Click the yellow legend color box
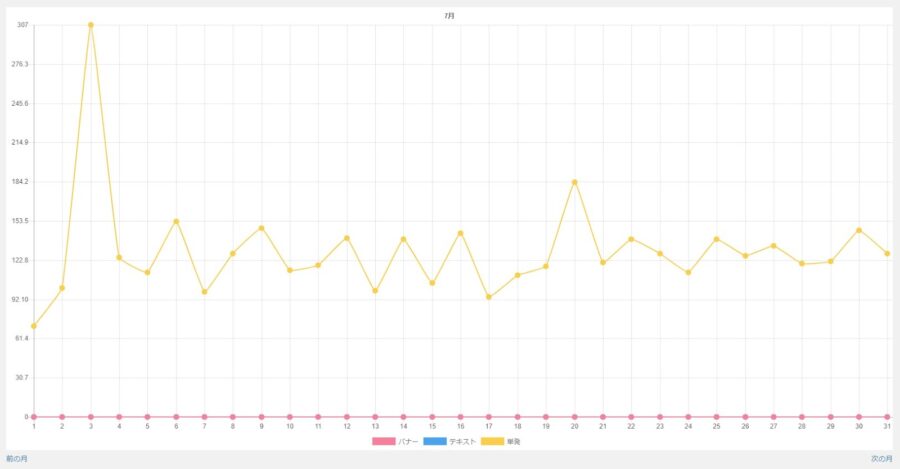 point(492,441)
